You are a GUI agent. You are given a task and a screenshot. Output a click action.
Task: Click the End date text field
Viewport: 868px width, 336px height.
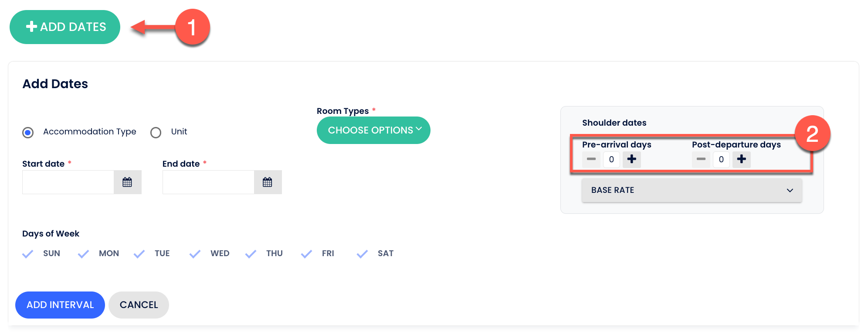209,182
